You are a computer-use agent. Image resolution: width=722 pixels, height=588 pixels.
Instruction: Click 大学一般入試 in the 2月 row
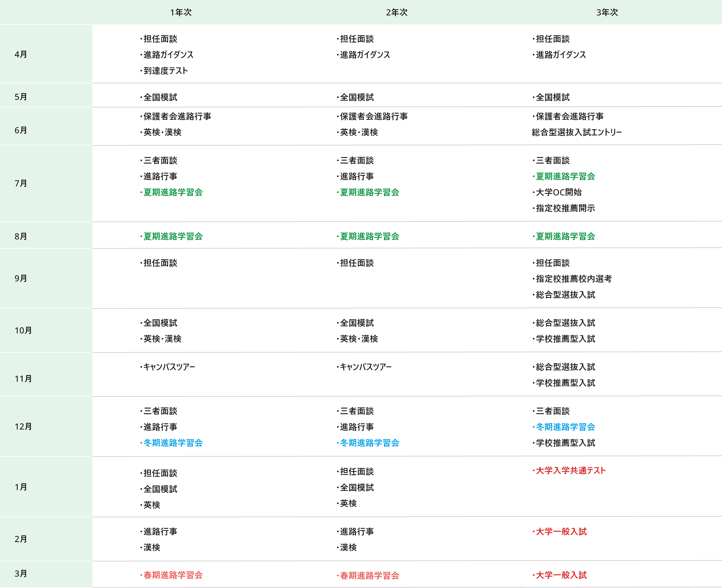pyautogui.click(x=561, y=532)
